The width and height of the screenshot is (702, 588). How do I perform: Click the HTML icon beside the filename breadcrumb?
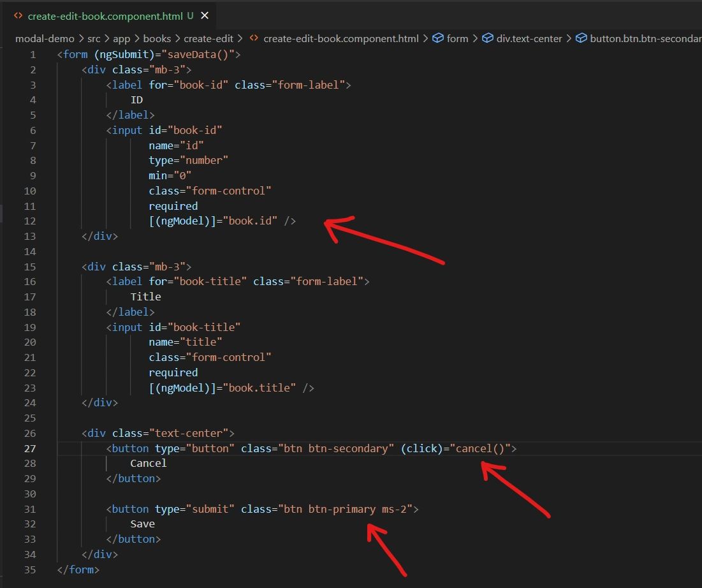pyautogui.click(x=254, y=38)
